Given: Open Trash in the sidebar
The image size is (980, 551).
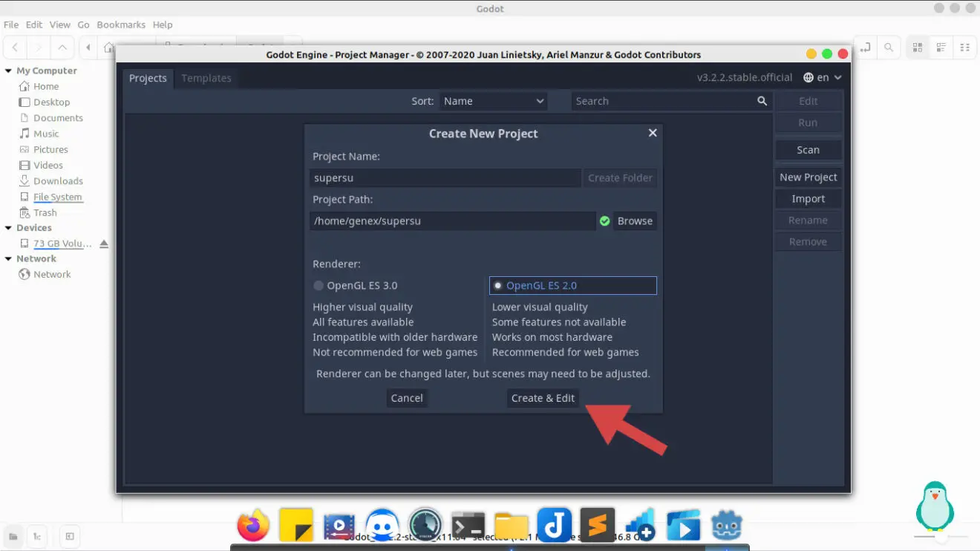Looking at the screenshot, I should [45, 212].
